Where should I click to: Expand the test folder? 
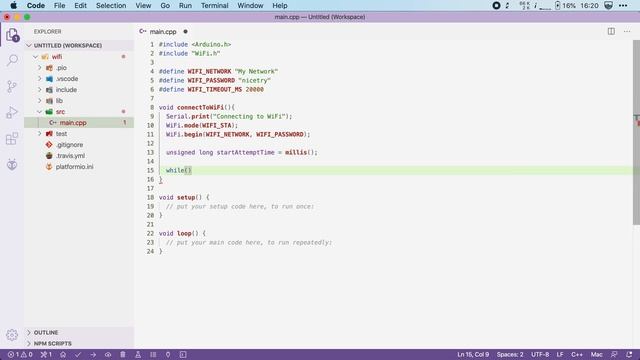pos(40,134)
